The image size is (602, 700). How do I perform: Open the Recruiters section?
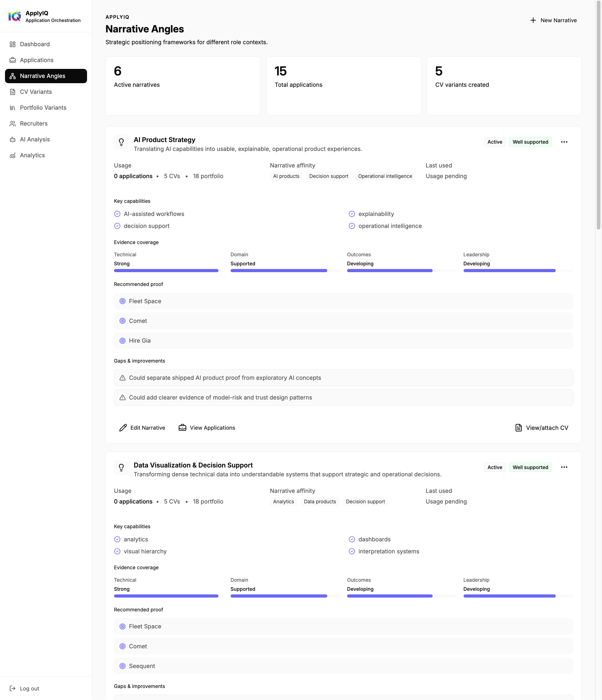46,124
